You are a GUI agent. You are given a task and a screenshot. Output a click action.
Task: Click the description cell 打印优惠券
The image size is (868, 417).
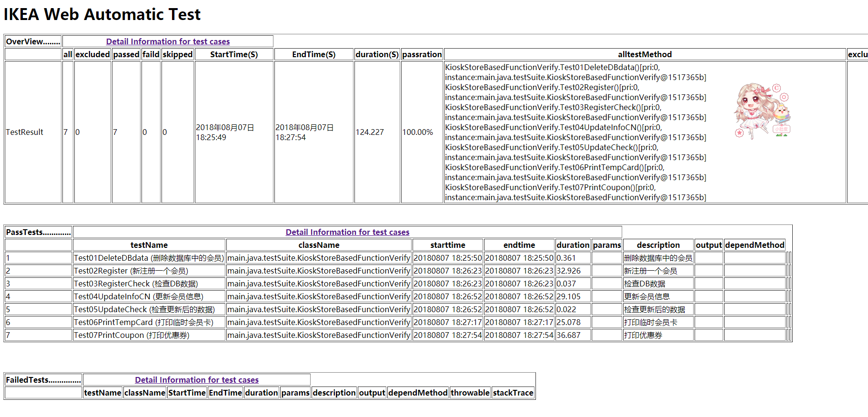(x=658, y=335)
